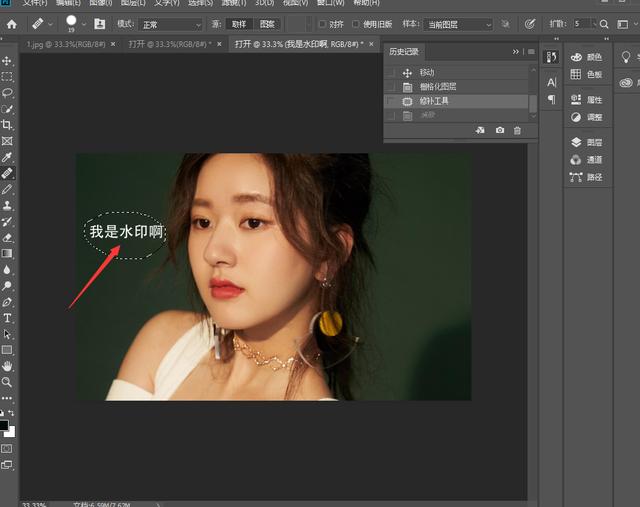Open the Paragraph panel icon
640x507 pixels.
[x=551, y=99]
